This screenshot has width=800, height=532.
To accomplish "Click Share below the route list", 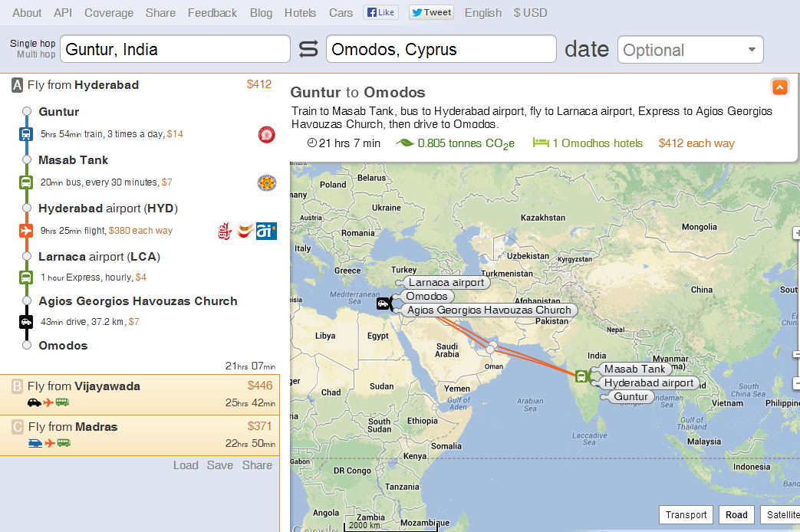I will (257, 465).
